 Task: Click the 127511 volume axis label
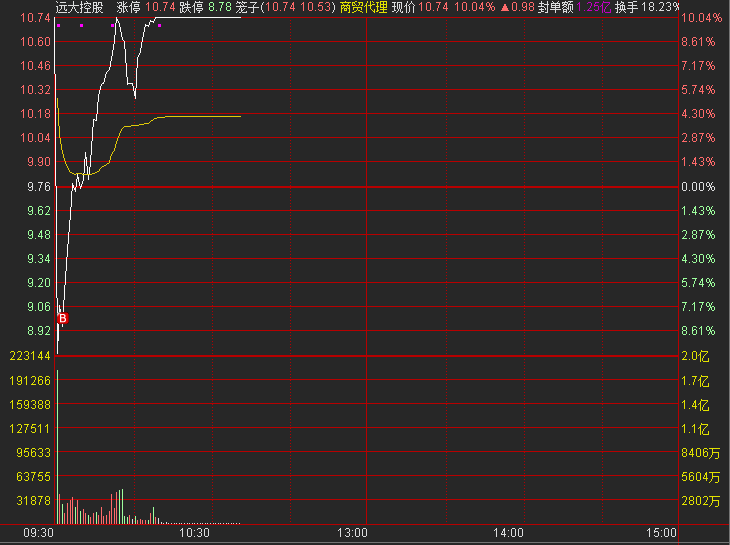tap(30, 429)
